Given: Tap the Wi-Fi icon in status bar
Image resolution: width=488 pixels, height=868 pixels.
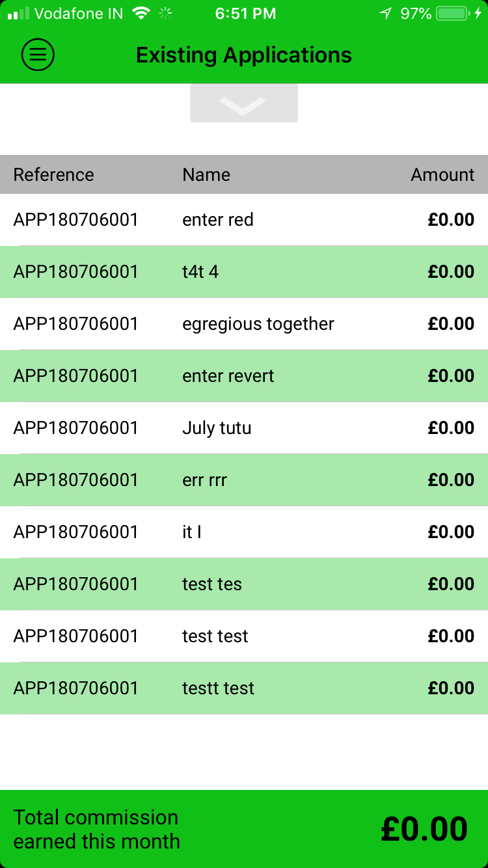Looking at the screenshot, I should (x=140, y=13).
